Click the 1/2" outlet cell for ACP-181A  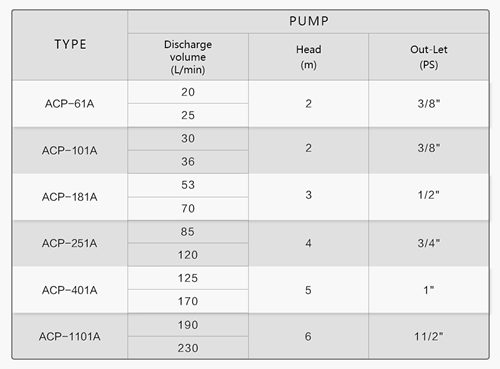pyautogui.click(x=429, y=197)
